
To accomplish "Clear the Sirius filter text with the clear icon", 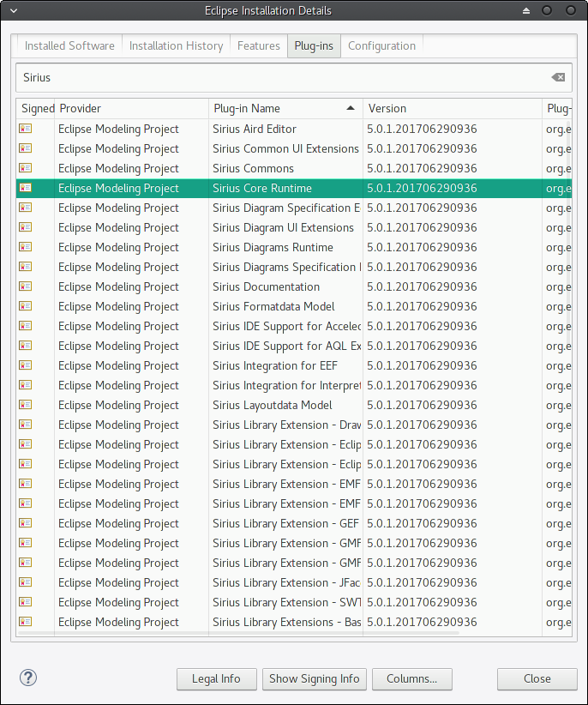I will click(x=558, y=77).
